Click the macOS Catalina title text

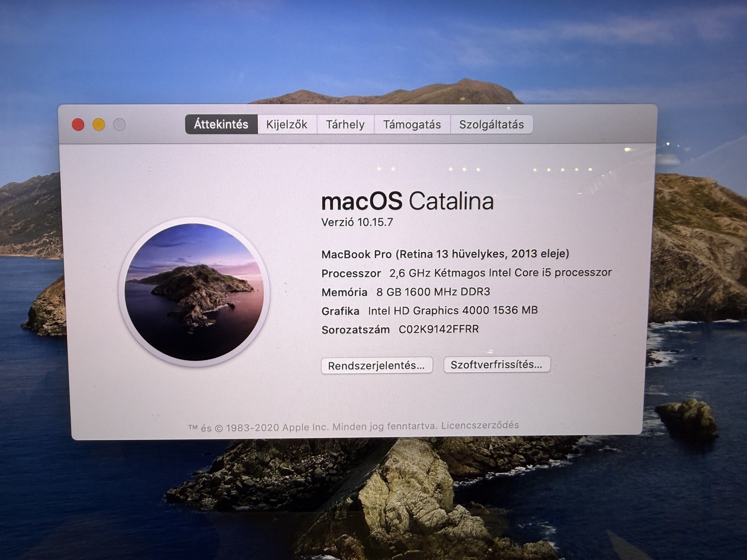(407, 201)
